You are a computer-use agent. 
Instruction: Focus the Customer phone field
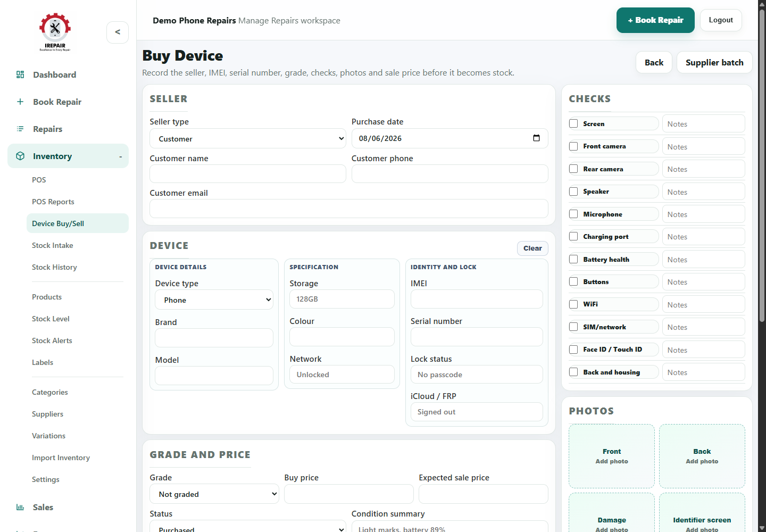coord(450,173)
